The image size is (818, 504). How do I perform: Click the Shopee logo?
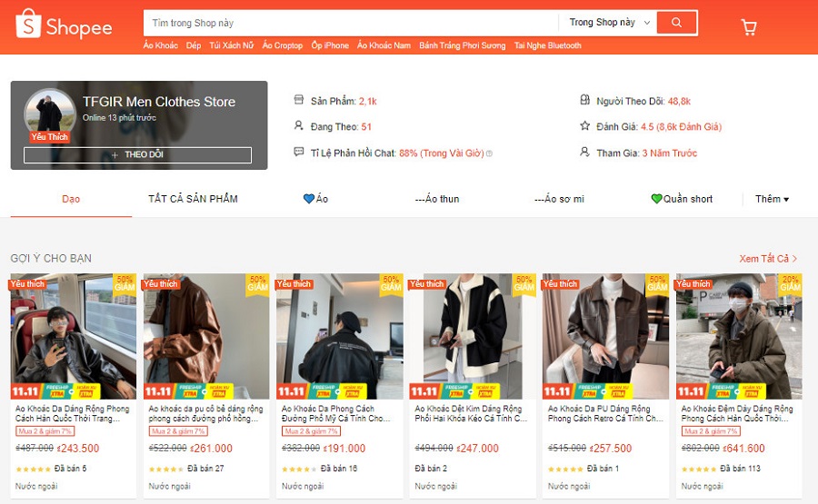point(64,26)
